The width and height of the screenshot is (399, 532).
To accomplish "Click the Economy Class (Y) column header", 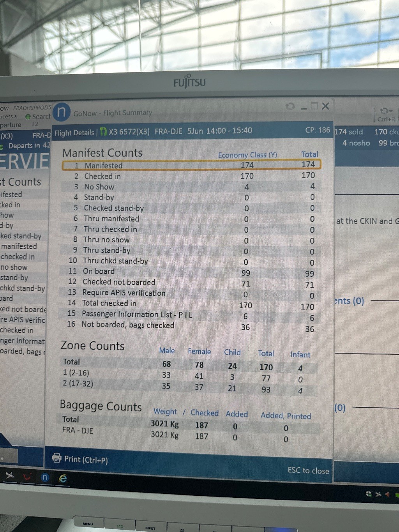I will click(x=247, y=155).
